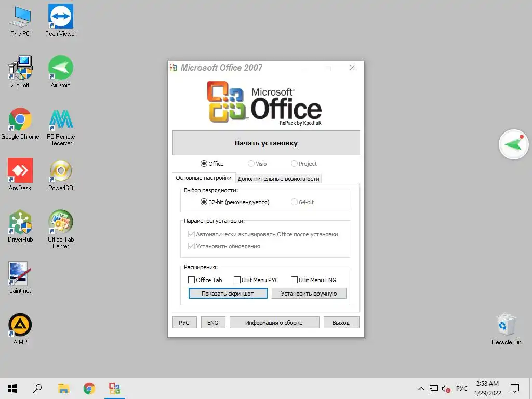
Task: Choose the 64-bit option
Action: tap(302, 202)
